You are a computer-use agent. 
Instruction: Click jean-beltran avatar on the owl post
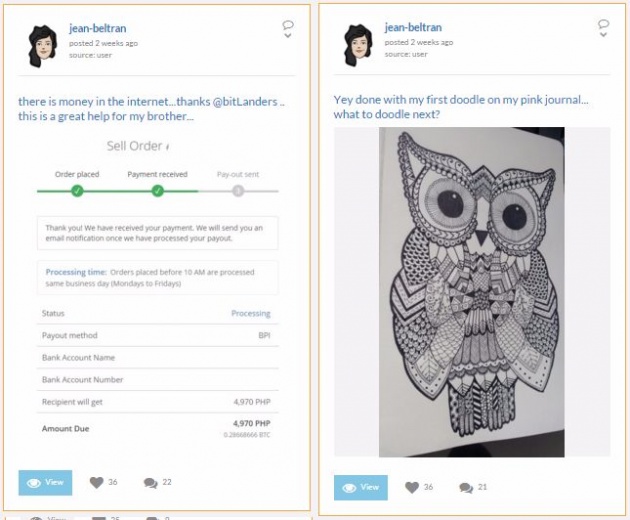tap(358, 45)
